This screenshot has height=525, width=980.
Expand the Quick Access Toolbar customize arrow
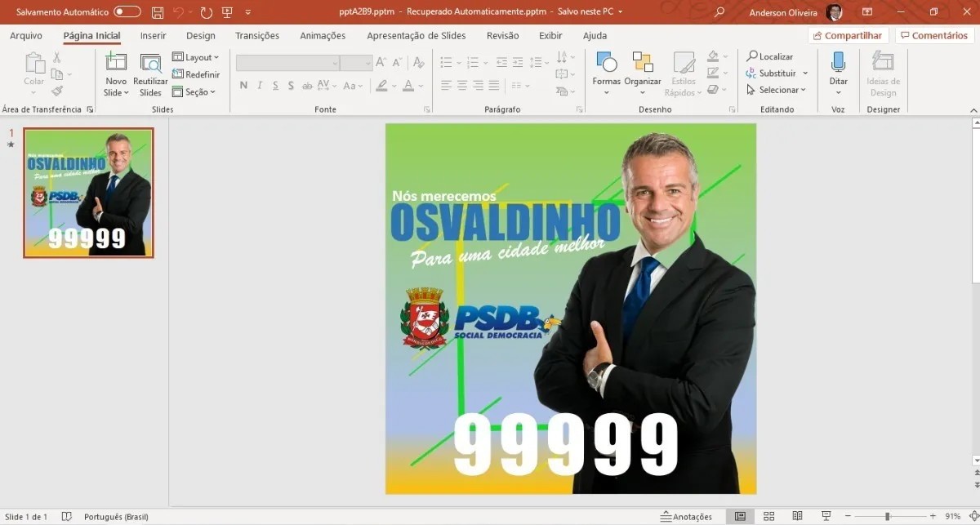[x=247, y=13]
